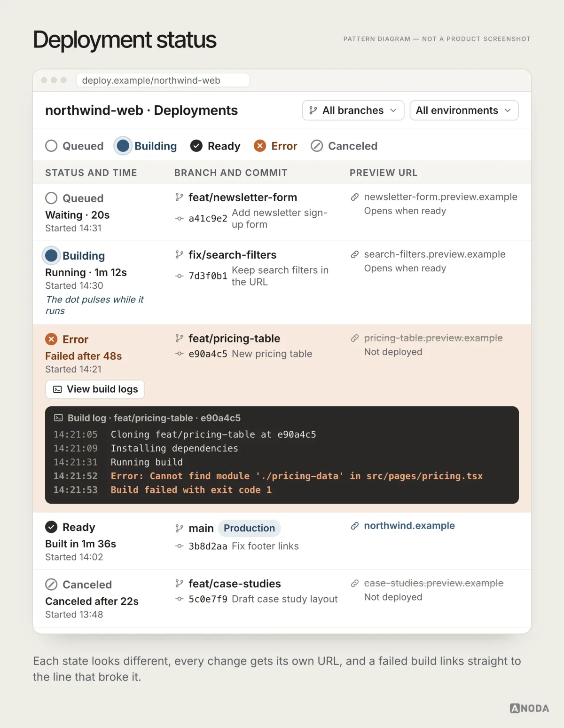This screenshot has width=564, height=728.
Task: Filter by Queued status
Action: [74, 146]
